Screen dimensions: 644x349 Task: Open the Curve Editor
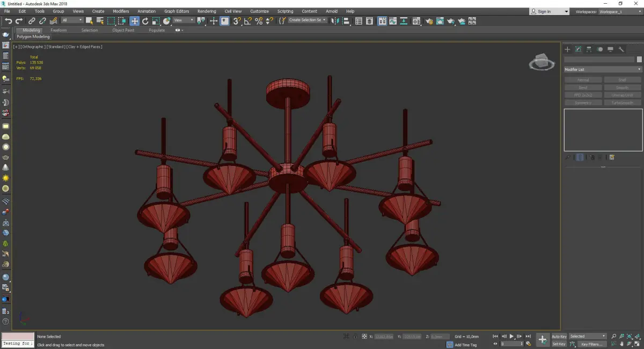click(393, 21)
